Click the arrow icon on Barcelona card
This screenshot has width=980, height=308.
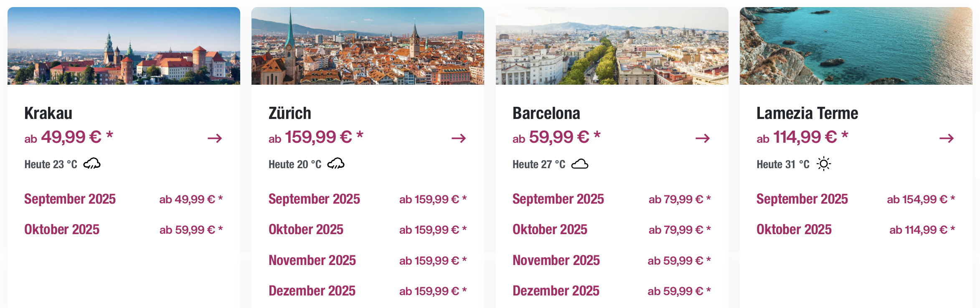click(703, 138)
